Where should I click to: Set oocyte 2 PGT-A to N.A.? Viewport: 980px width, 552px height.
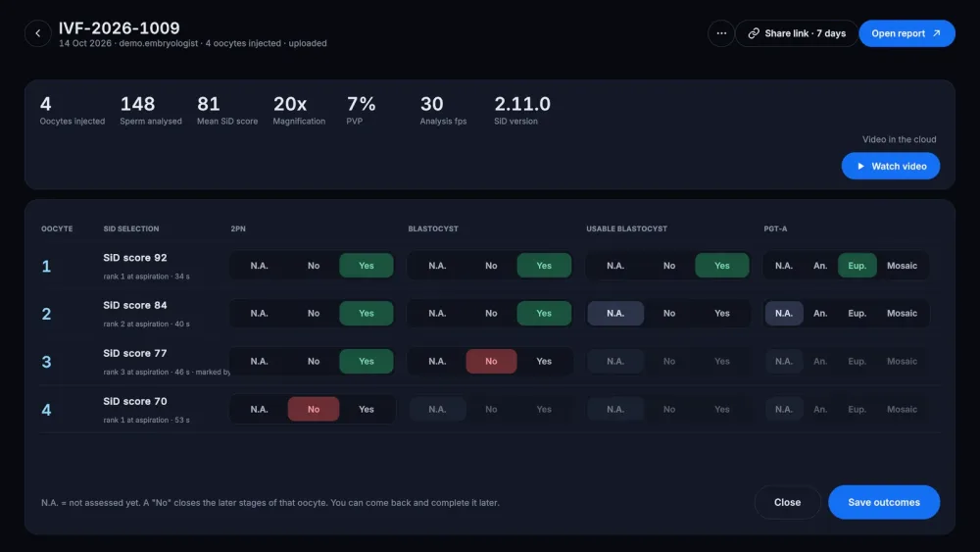coord(784,313)
